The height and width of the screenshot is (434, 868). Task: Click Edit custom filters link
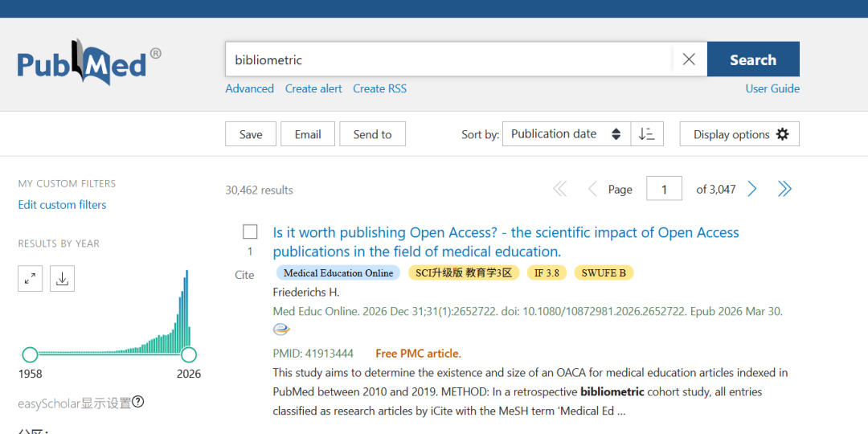click(62, 205)
